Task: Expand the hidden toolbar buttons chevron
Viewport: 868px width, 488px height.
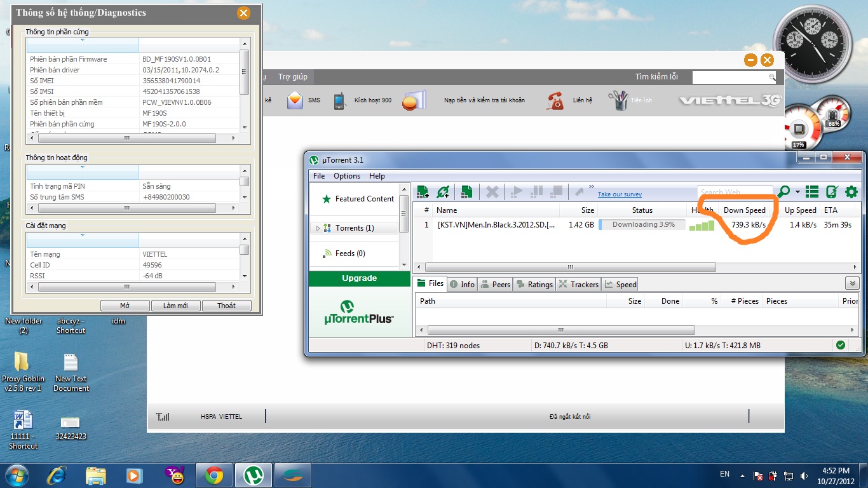Action: tap(592, 187)
